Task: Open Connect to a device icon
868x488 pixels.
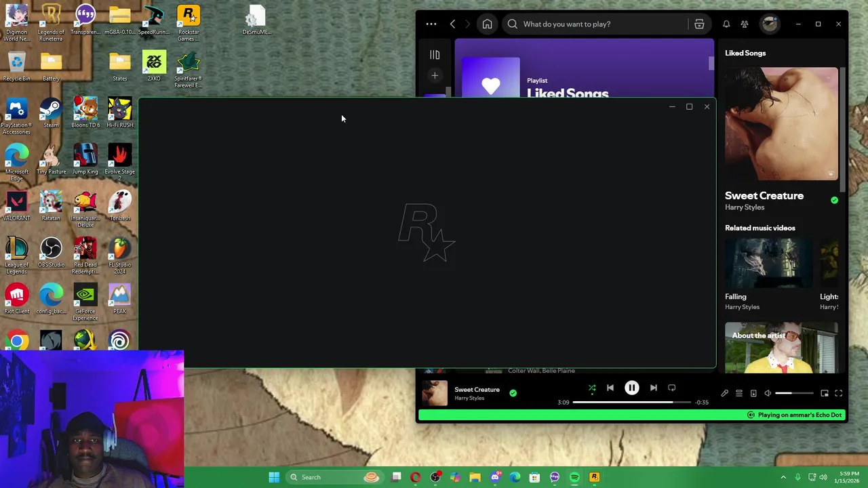Action: click(x=753, y=393)
